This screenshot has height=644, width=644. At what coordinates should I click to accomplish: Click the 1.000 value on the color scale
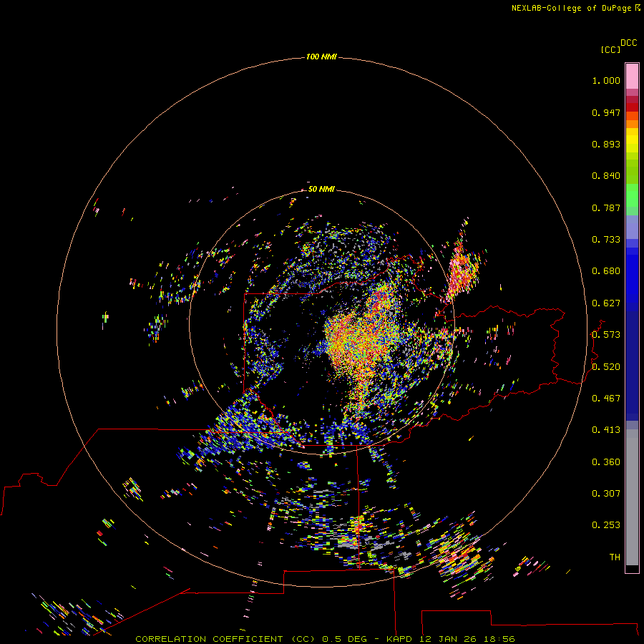[606, 80]
